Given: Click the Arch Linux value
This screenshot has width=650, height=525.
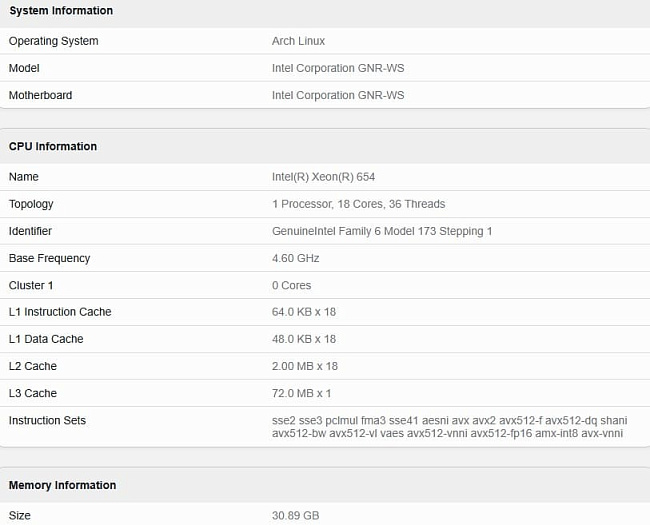Looking at the screenshot, I should [298, 41].
